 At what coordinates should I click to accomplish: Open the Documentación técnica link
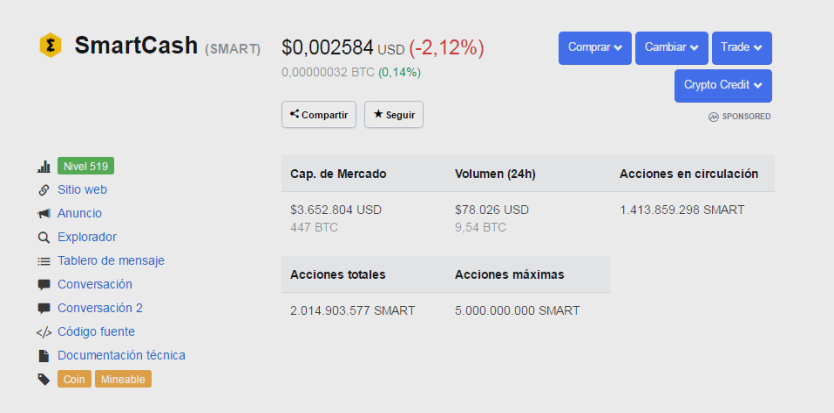[122, 355]
